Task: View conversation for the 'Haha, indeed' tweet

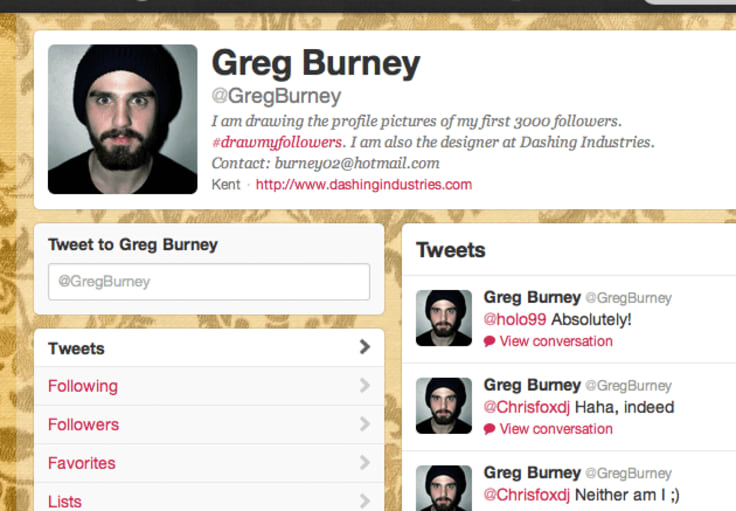Action: click(556, 429)
